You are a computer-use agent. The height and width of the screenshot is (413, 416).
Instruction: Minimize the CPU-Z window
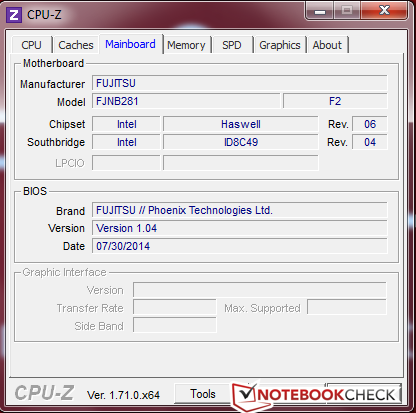tap(320, 11)
